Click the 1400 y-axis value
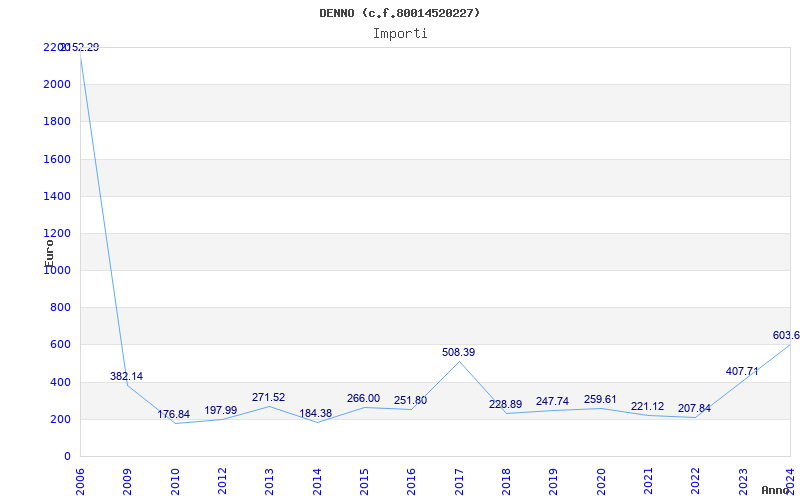Screen dimensions: 800x500 [57, 196]
